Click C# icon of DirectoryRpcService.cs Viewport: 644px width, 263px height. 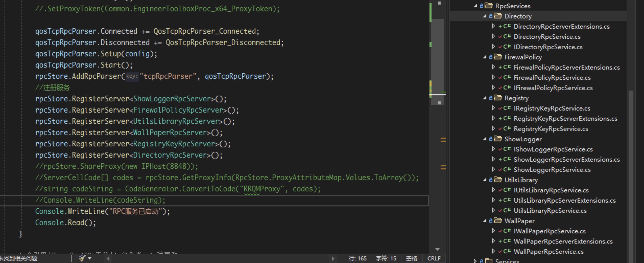tap(507, 36)
